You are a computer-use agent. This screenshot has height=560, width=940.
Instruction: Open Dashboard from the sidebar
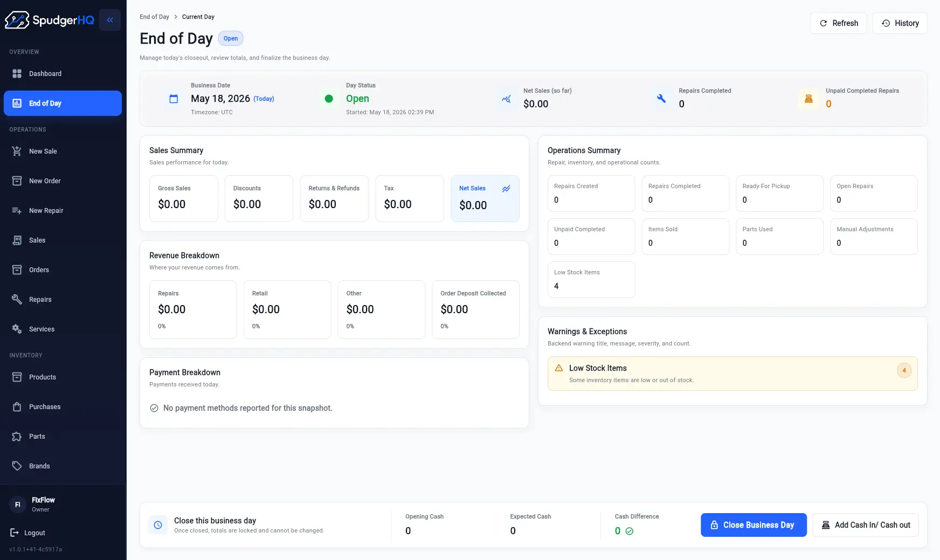click(x=63, y=74)
